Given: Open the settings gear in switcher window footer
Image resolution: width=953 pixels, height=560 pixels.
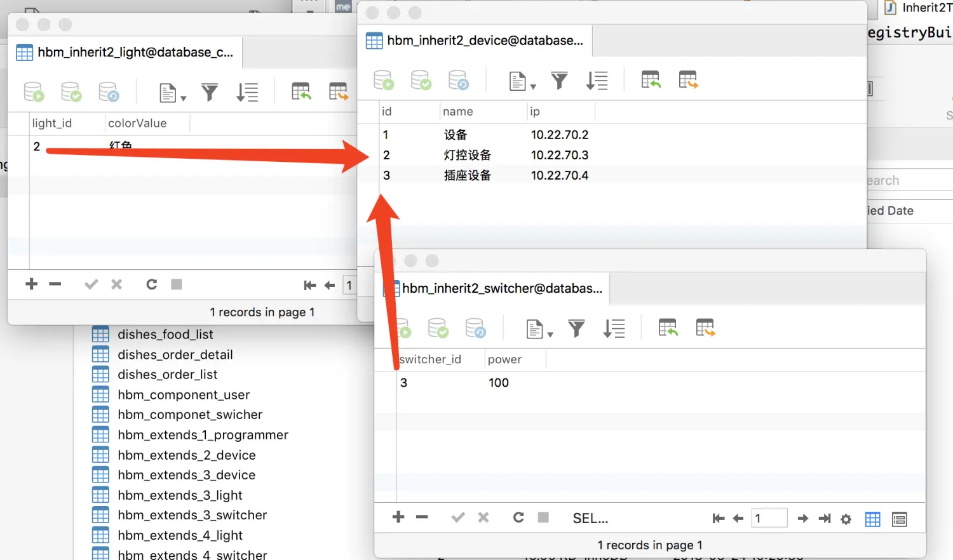Looking at the screenshot, I should coord(846,519).
